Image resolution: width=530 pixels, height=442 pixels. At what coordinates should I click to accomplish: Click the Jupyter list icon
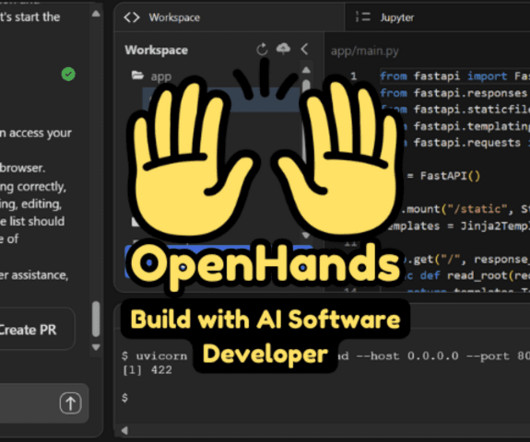pyautogui.click(x=363, y=17)
